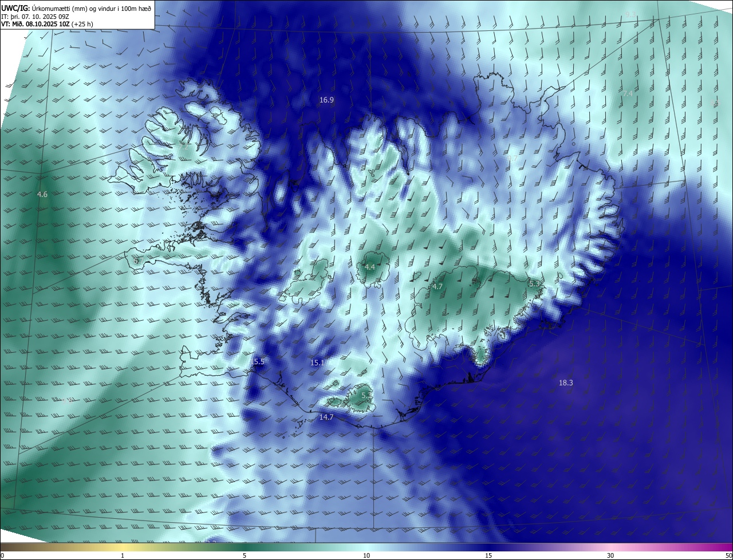Click the title 'Úrkomumætti (mm) og vindur í 100m hæð'
Image resolution: width=733 pixels, height=560 pixels.
[x=91, y=8]
